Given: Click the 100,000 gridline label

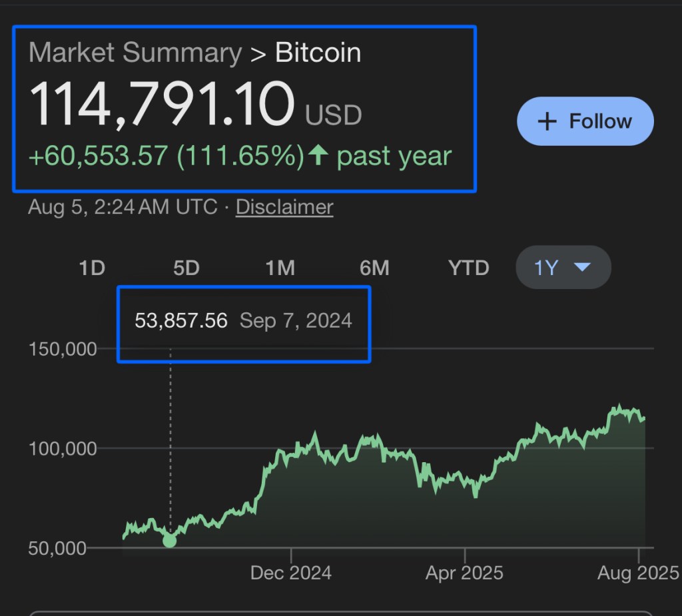Looking at the screenshot, I should 63,448.
